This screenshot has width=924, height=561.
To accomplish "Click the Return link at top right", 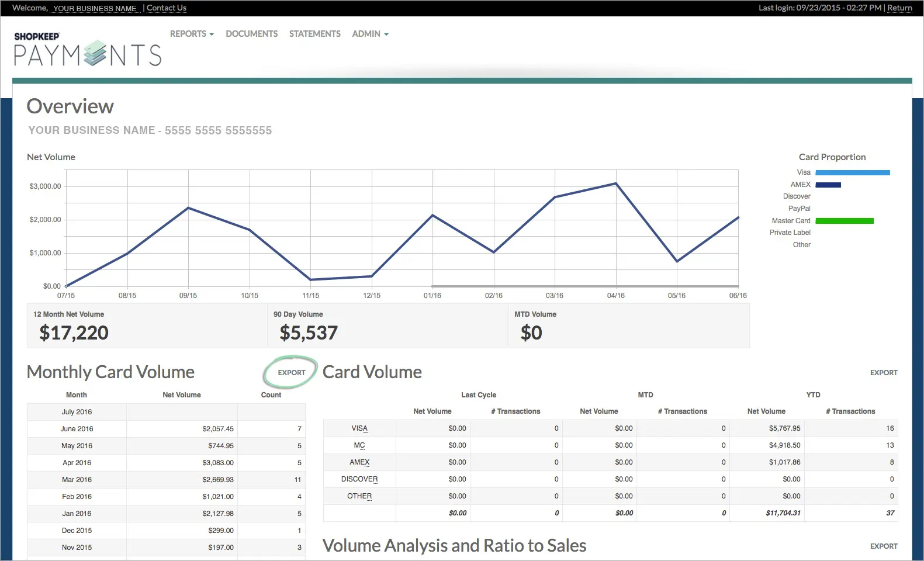I will [899, 8].
